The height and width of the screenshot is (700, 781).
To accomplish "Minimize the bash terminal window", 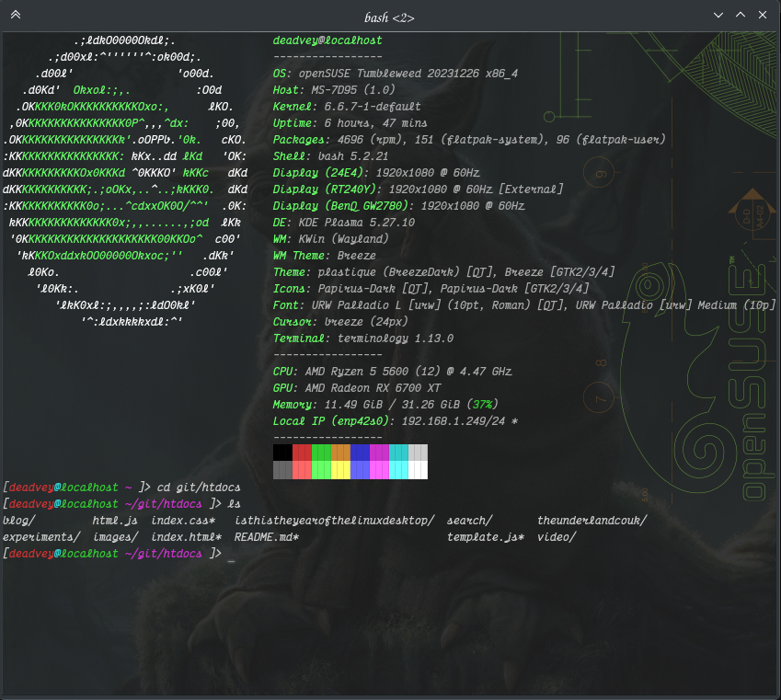I will [718, 15].
